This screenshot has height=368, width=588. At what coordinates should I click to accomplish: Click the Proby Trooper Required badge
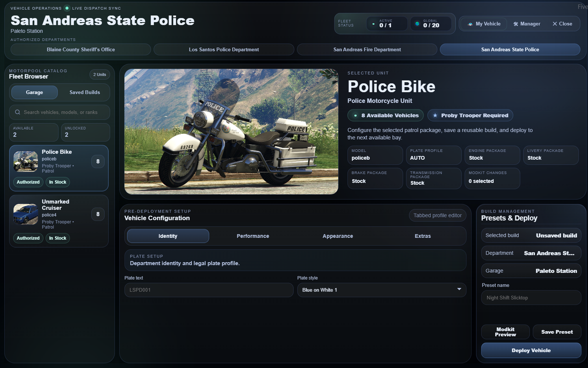click(x=470, y=115)
